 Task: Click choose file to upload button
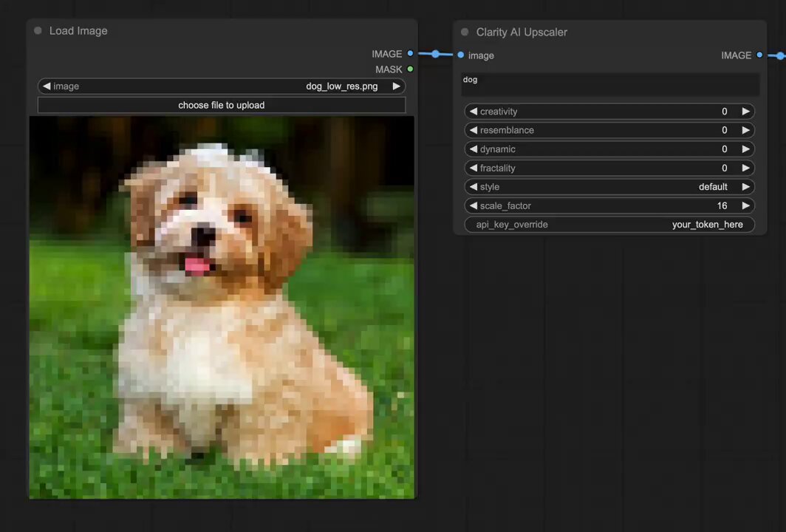tap(221, 106)
